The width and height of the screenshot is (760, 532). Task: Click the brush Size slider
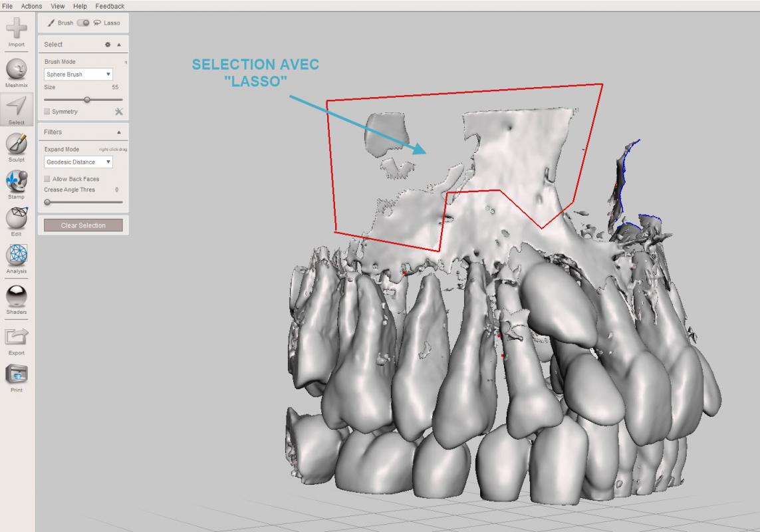[83, 100]
